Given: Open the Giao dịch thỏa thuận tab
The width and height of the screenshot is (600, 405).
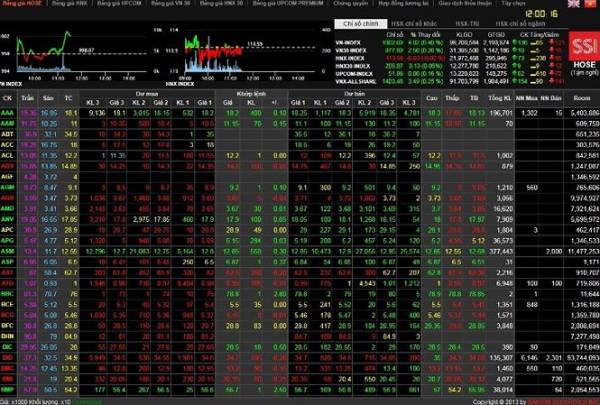Looking at the screenshot, I should click(490, 4).
